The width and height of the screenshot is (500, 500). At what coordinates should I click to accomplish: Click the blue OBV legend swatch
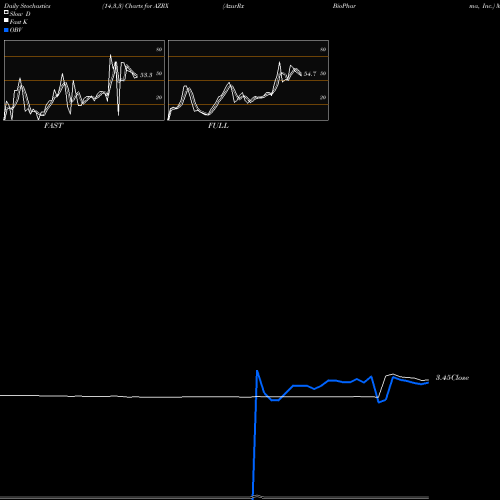click(6, 30)
